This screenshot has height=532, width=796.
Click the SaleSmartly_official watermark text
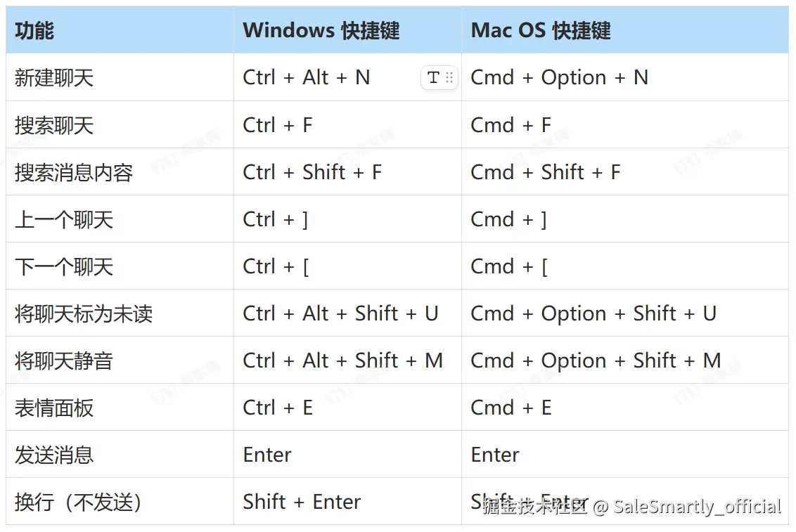pos(696,507)
